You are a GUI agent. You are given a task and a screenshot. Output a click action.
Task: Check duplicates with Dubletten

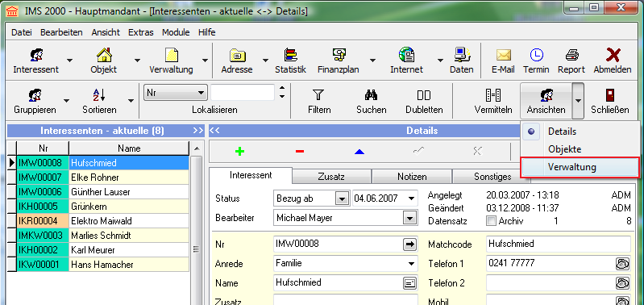pos(424,101)
